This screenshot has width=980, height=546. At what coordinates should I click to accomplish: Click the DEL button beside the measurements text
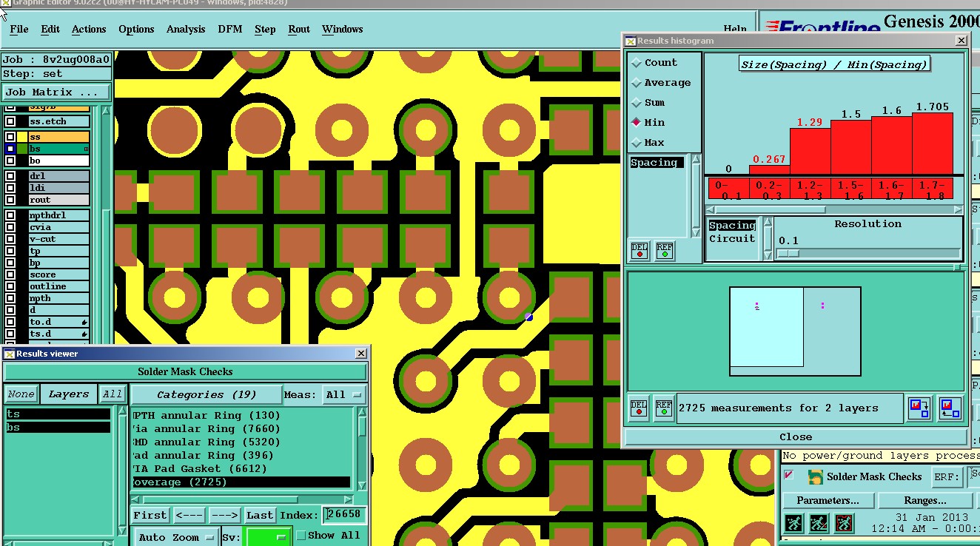point(639,408)
